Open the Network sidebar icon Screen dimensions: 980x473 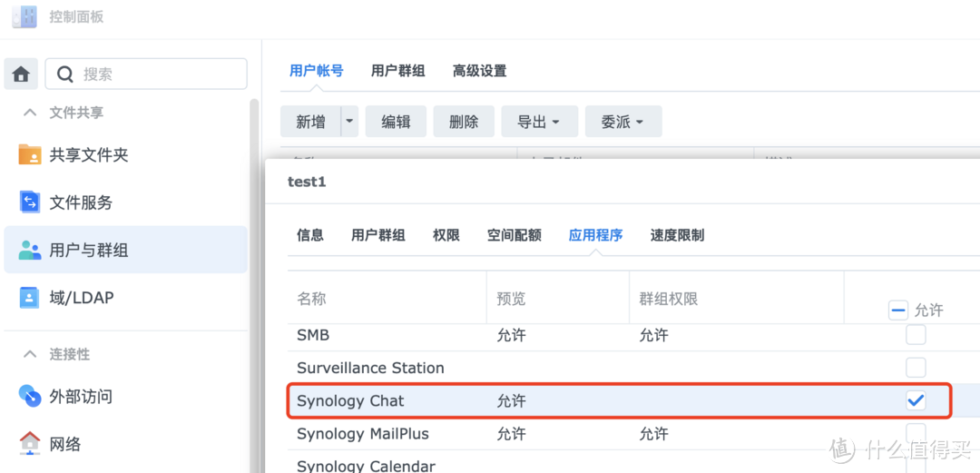coord(29,444)
